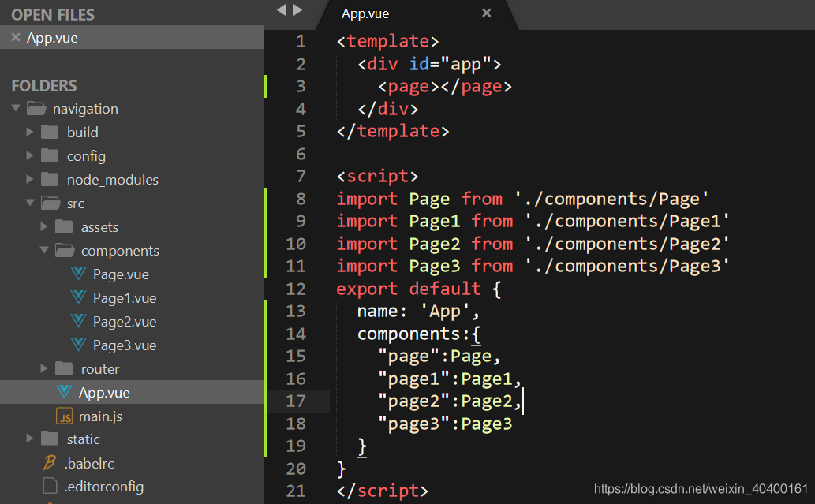
Task: Open the Page3.vue file
Action: coord(124,345)
